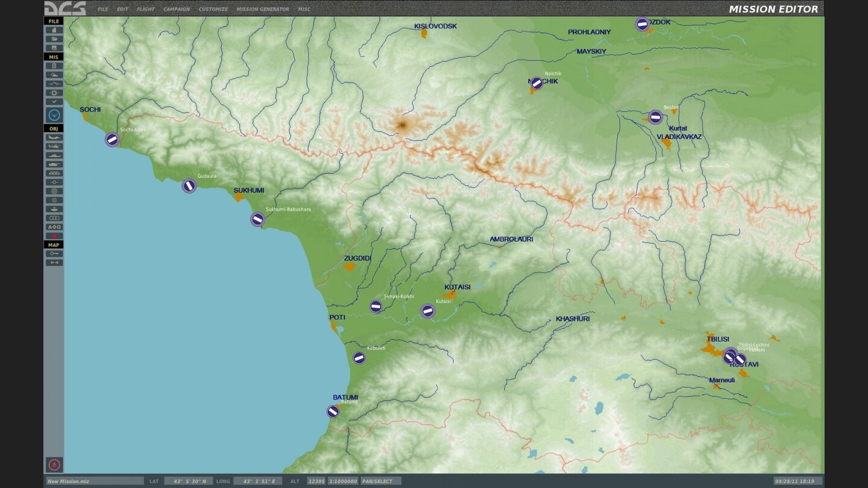Click the longitude value 43° 1' 51" E
This screenshot has width=868, height=488.
(258, 481)
